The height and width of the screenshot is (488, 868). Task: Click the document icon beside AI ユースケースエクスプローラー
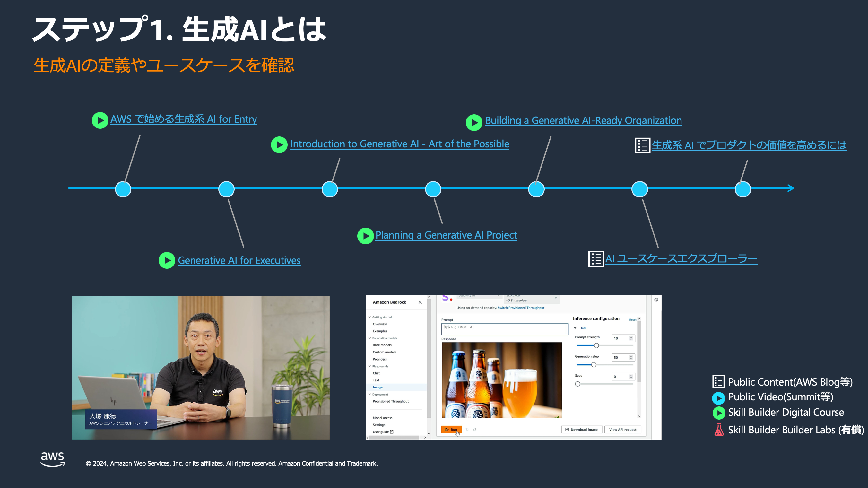(596, 259)
